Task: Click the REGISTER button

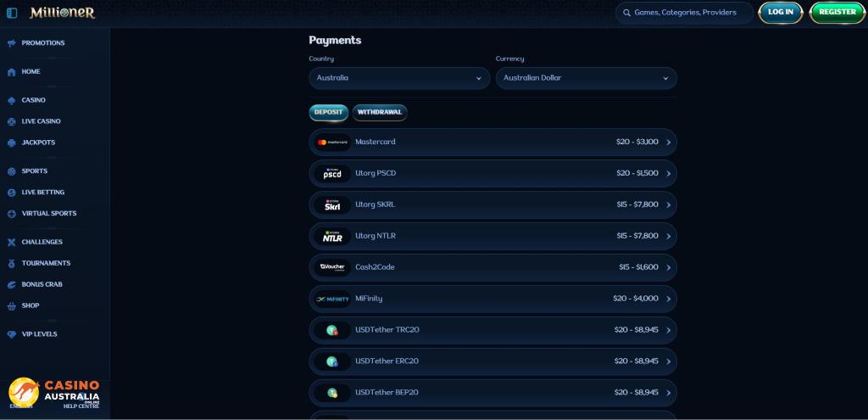Action: [x=837, y=12]
